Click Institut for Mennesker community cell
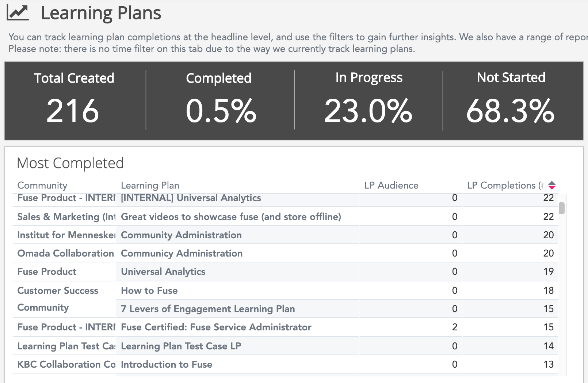This screenshot has width=588, height=383. click(66, 235)
